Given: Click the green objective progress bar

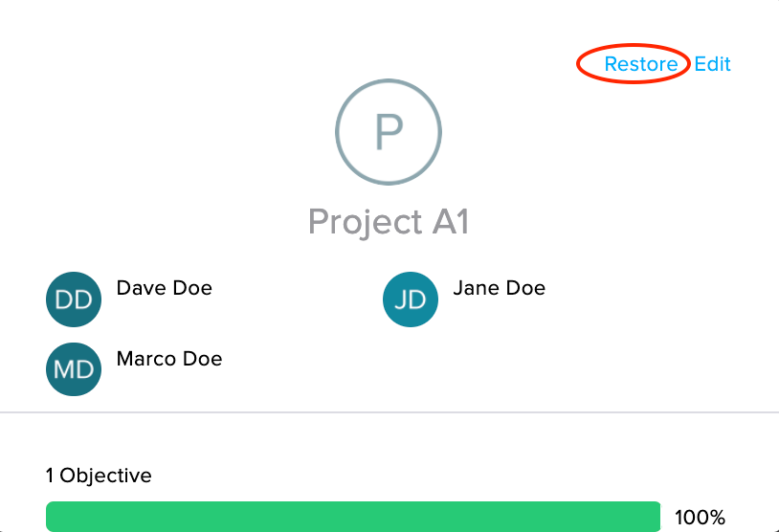Looking at the screenshot, I should [353, 517].
